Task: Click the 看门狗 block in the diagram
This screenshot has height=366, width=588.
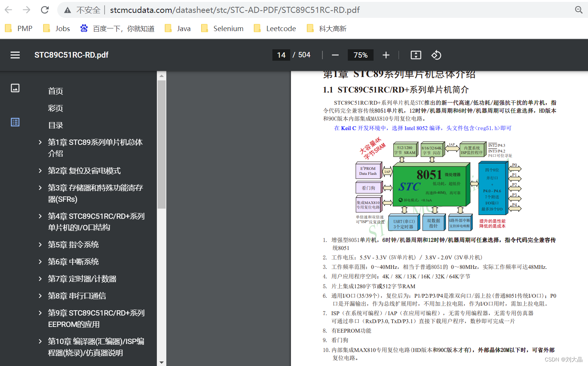Action: pos(368,188)
